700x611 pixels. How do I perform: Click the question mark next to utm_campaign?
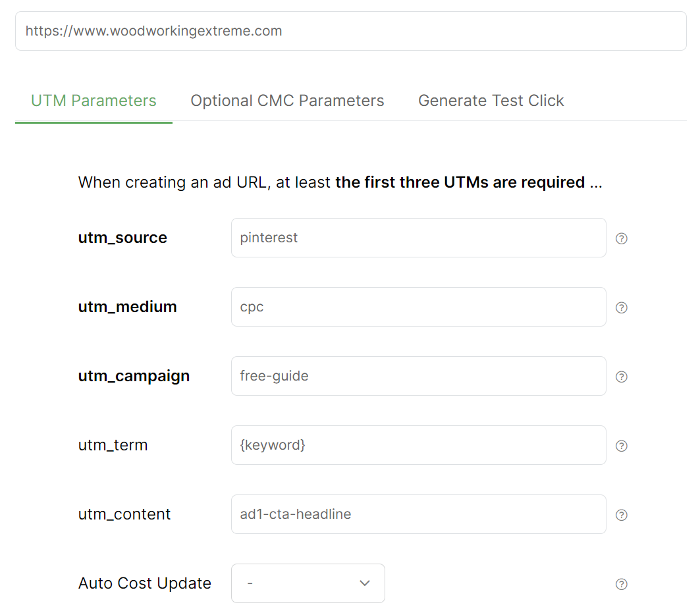pos(621,377)
